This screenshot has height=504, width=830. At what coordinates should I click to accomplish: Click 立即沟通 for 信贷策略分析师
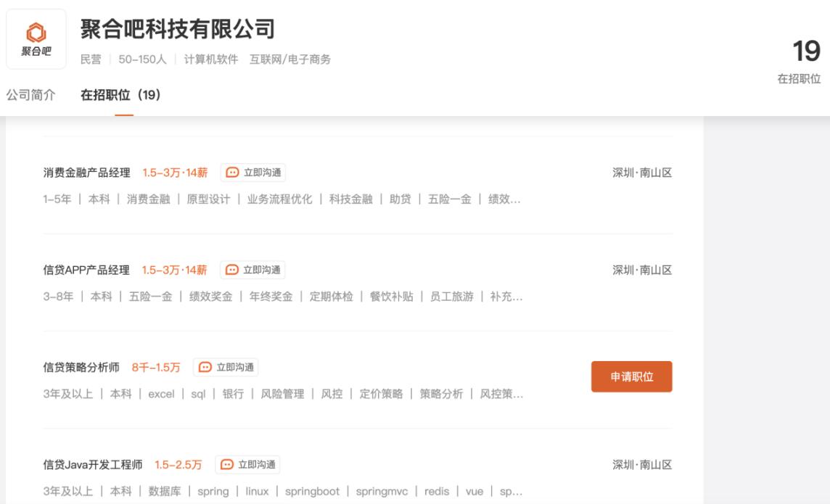coord(226,367)
